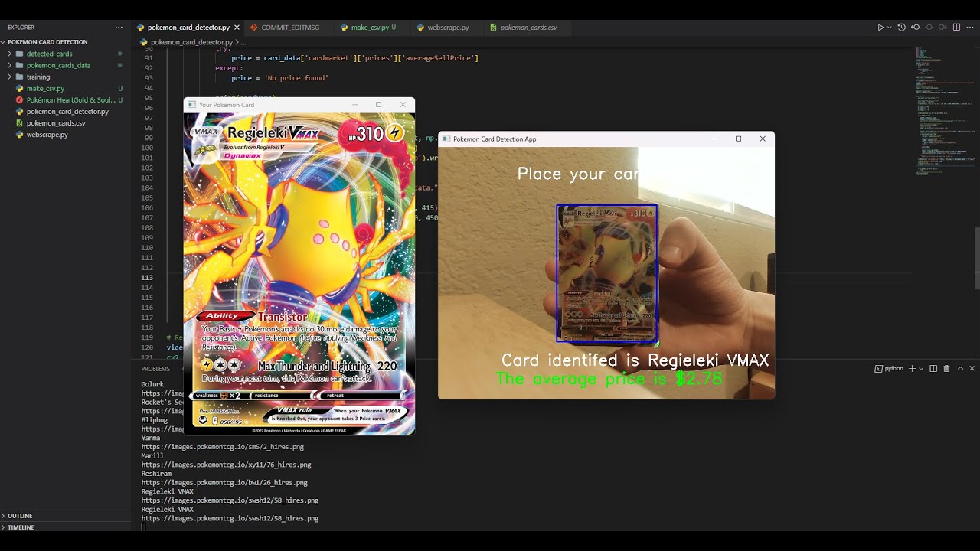Screen dimensions: 980x551
Task: Split the editor to the right
Action: (x=956, y=27)
